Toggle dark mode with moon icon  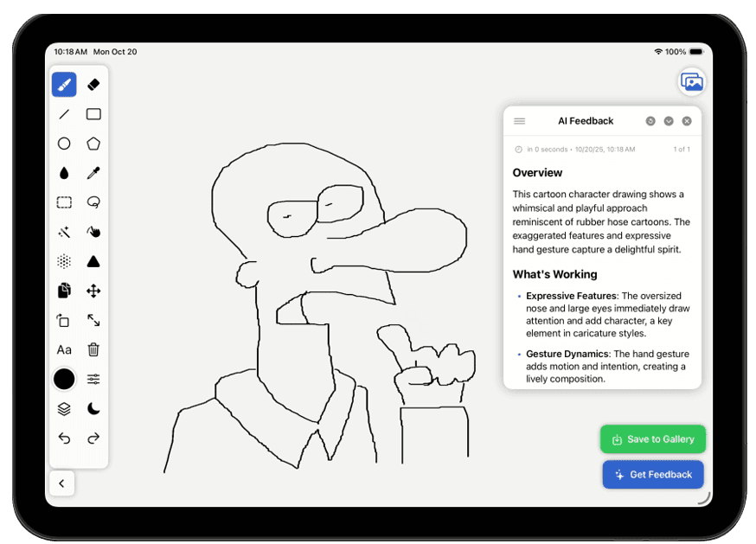93,409
